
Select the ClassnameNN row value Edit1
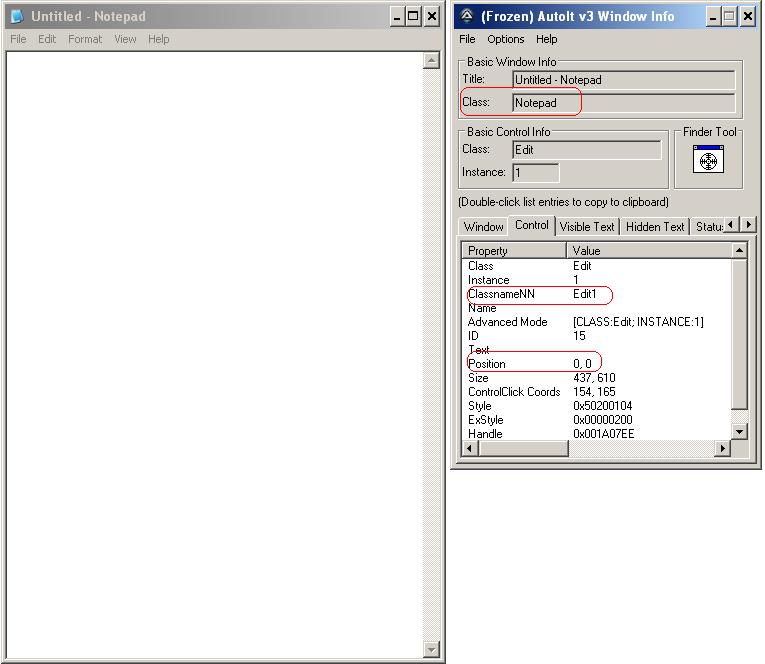[584, 294]
